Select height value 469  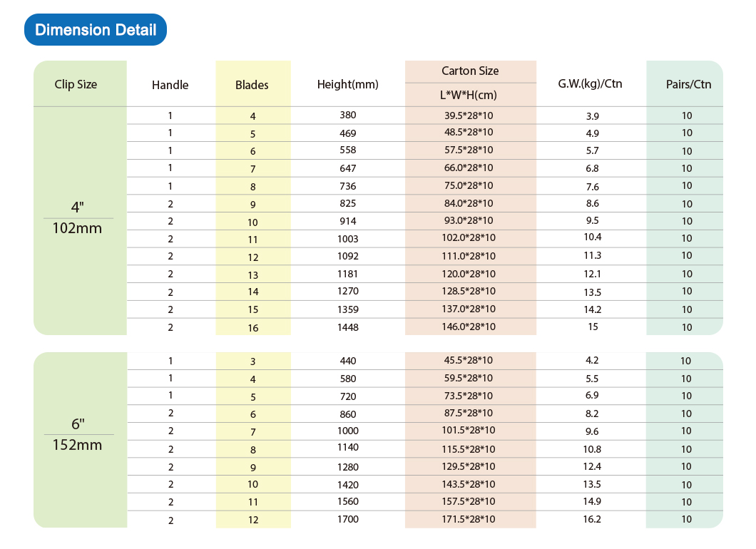pyautogui.click(x=347, y=133)
